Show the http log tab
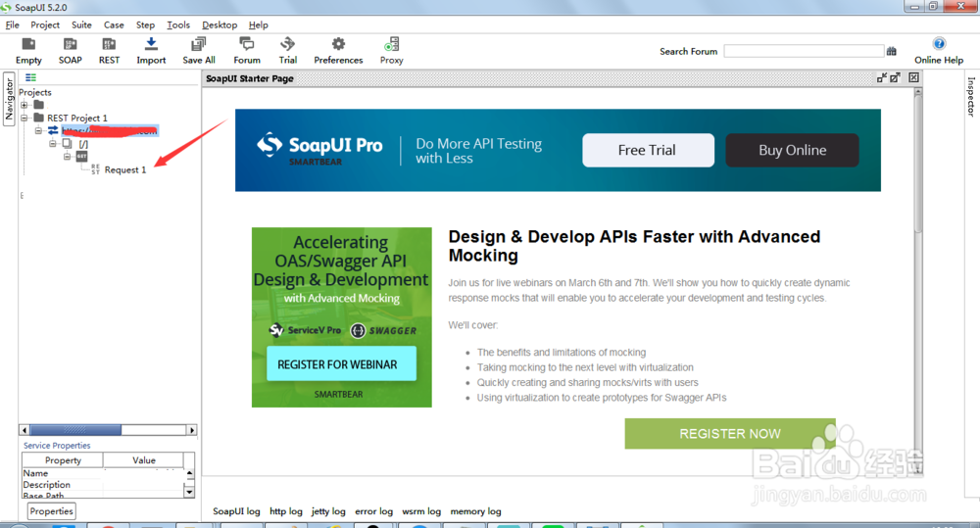The image size is (980, 528). pos(285,511)
